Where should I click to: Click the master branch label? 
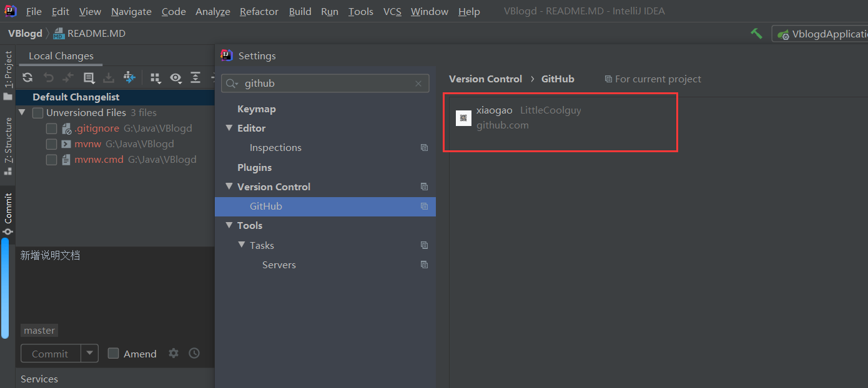click(x=39, y=331)
